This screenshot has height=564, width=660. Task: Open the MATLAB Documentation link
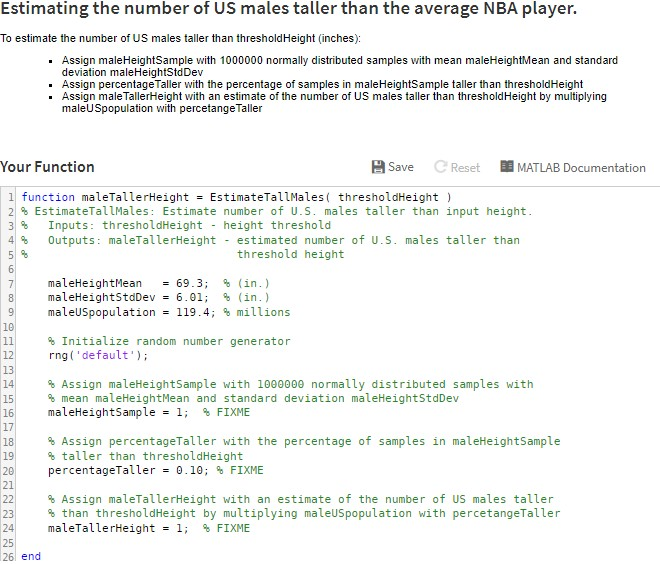(581, 168)
